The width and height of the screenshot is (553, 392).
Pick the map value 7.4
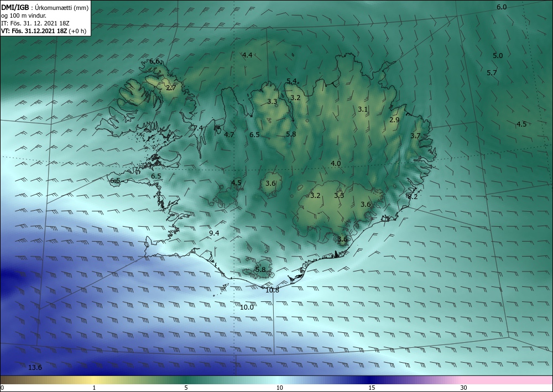[198, 128]
